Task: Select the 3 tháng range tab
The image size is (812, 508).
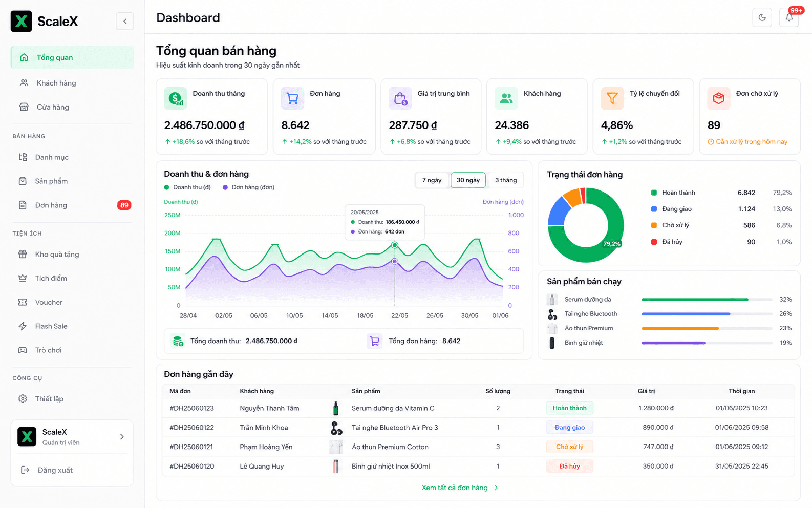Action: (x=506, y=180)
